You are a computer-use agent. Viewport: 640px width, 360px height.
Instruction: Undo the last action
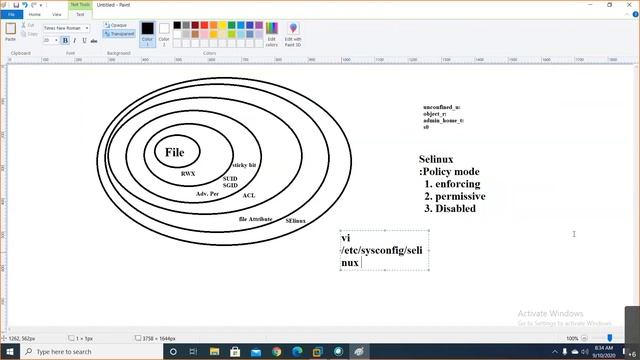[25, 5]
